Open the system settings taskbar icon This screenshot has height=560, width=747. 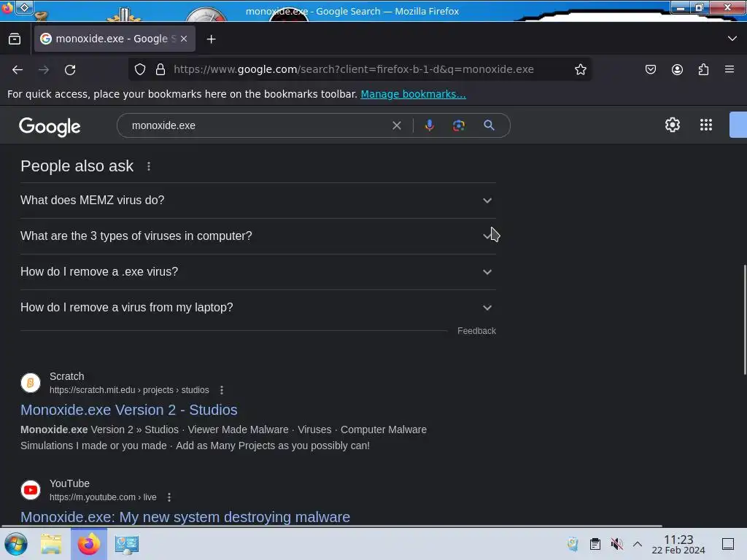pos(127,544)
